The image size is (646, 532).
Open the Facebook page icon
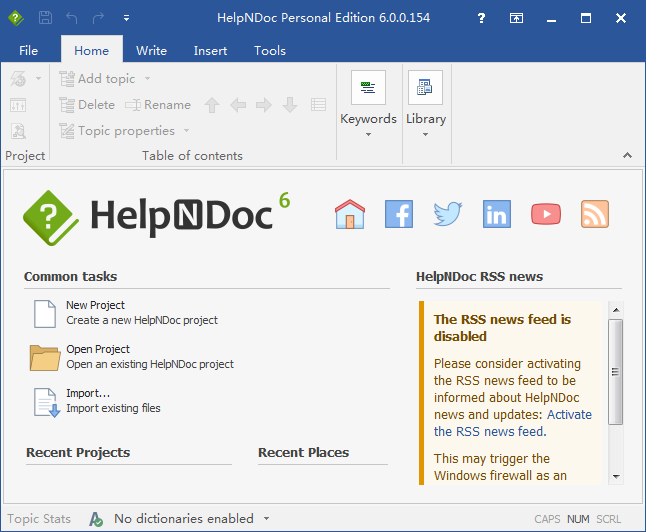coord(399,214)
